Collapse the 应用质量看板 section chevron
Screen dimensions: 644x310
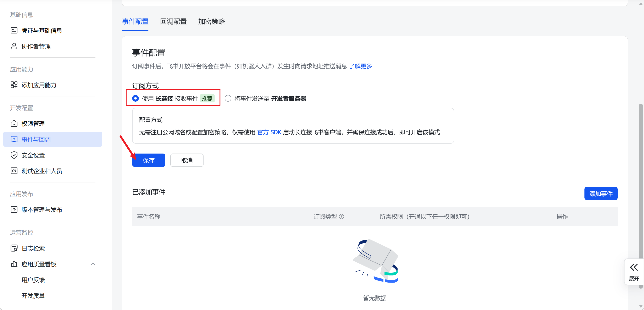pyautogui.click(x=93, y=264)
